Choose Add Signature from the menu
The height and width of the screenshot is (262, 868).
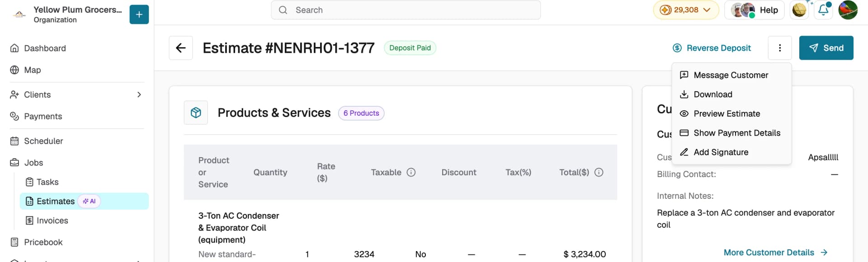pyautogui.click(x=731, y=152)
